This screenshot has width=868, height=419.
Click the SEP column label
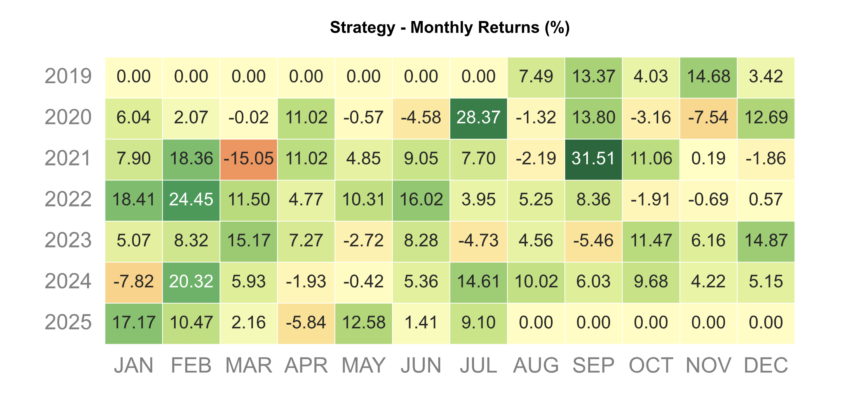(x=593, y=365)
